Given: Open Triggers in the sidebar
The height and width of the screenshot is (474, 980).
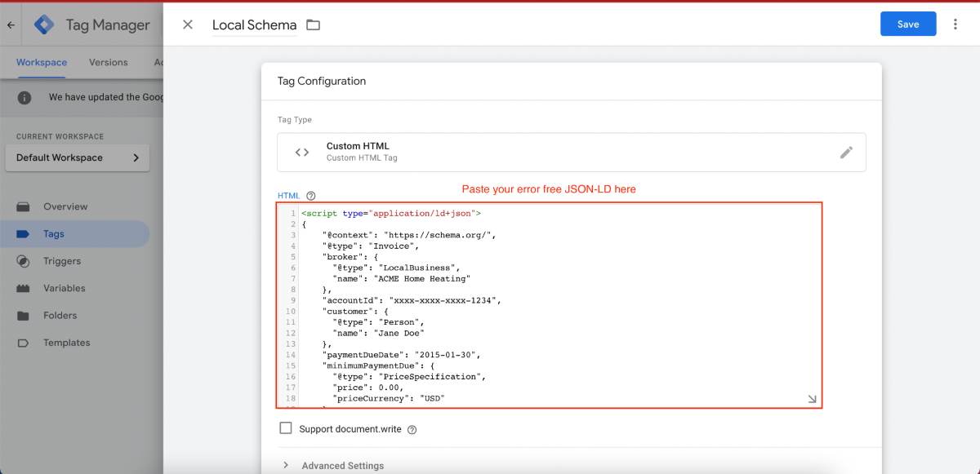Looking at the screenshot, I should [62, 261].
